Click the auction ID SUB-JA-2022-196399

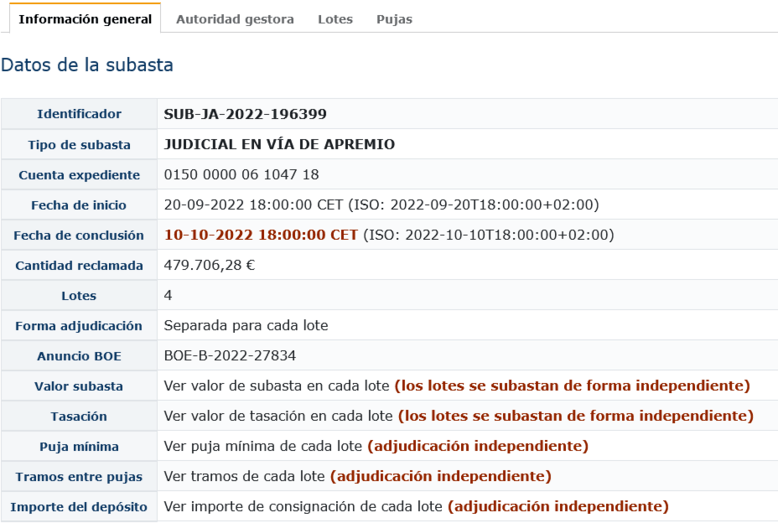pos(245,114)
